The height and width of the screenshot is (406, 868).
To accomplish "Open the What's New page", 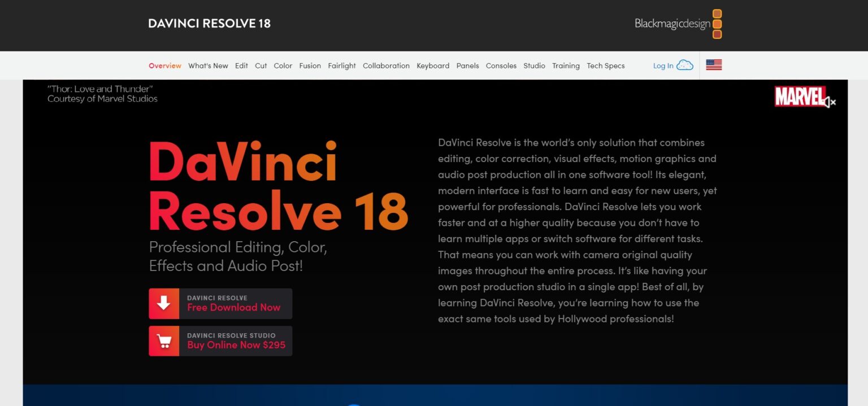I will point(208,66).
